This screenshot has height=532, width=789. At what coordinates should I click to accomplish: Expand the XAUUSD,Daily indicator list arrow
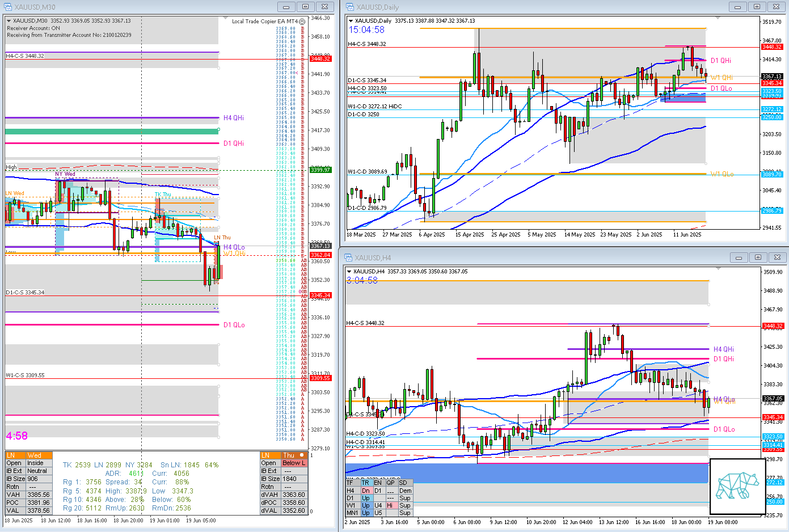(x=351, y=21)
